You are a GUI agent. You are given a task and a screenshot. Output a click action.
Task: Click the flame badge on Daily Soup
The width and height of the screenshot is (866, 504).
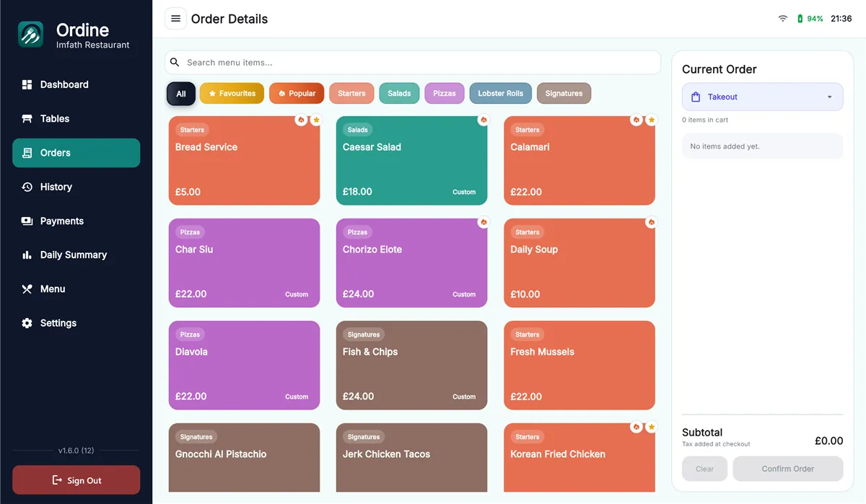pos(651,222)
